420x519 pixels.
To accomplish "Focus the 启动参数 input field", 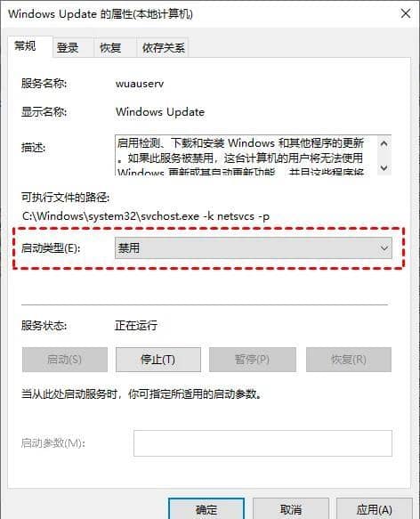I will pos(262,442).
